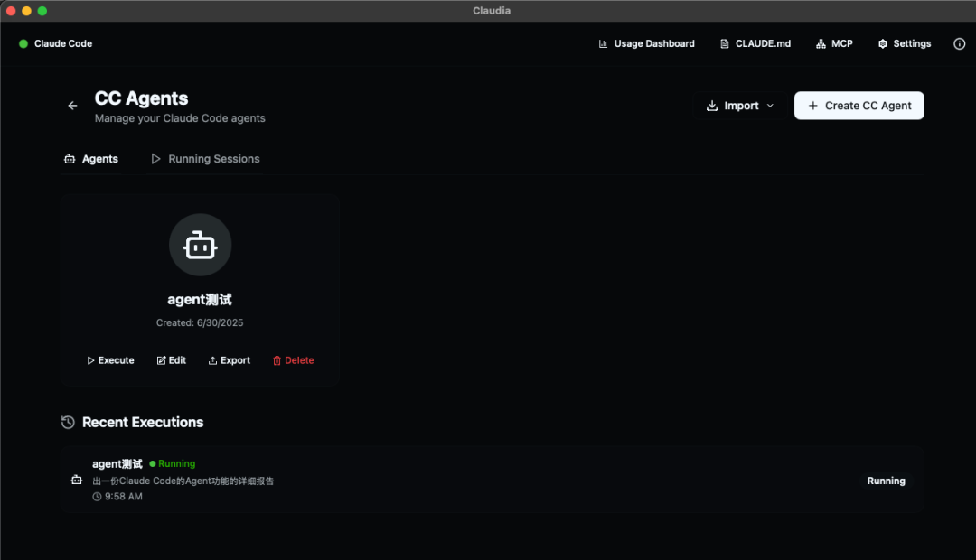Open the info icon in top bar
Viewport: 976px width, 560px height.
click(959, 43)
